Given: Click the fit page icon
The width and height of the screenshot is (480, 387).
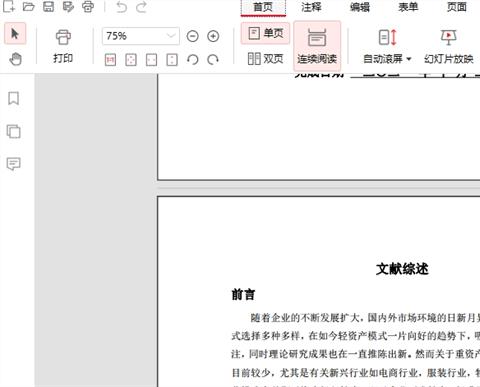Looking at the screenshot, I should click(x=131, y=60).
